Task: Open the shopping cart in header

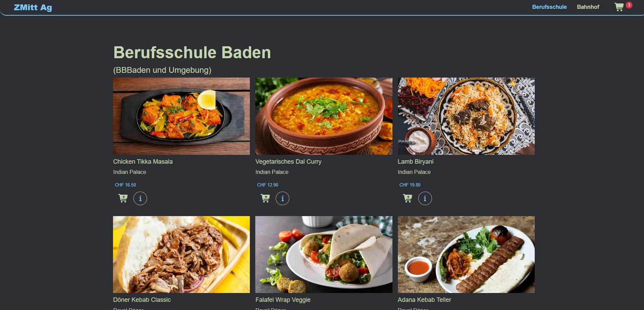Action: (x=619, y=7)
